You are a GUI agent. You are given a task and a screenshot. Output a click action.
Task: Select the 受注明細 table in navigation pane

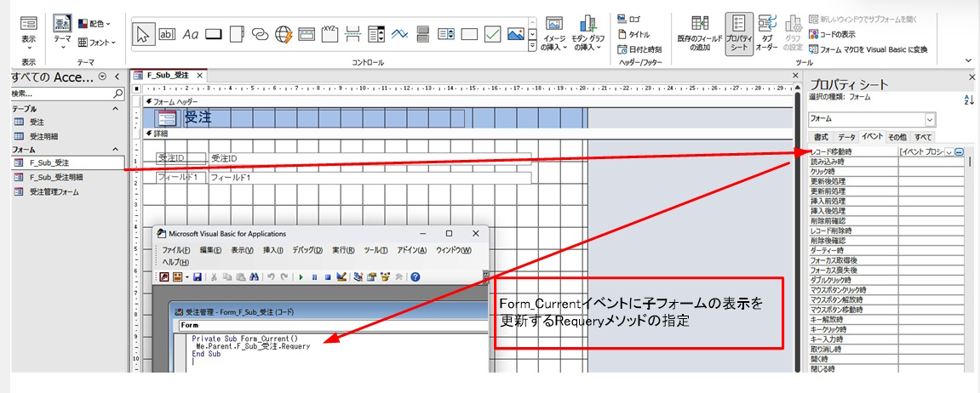(43, 135)
